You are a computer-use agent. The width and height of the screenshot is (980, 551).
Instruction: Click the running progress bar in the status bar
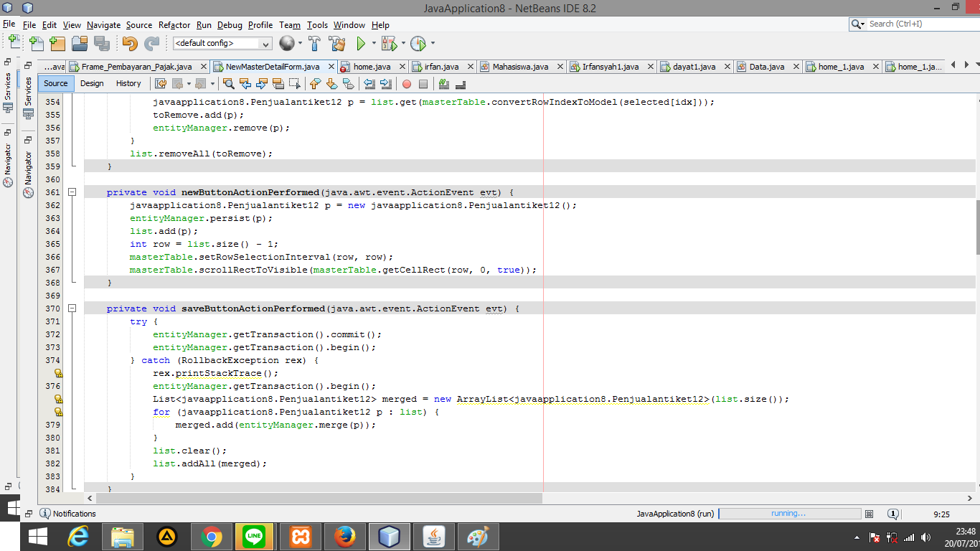789,513
